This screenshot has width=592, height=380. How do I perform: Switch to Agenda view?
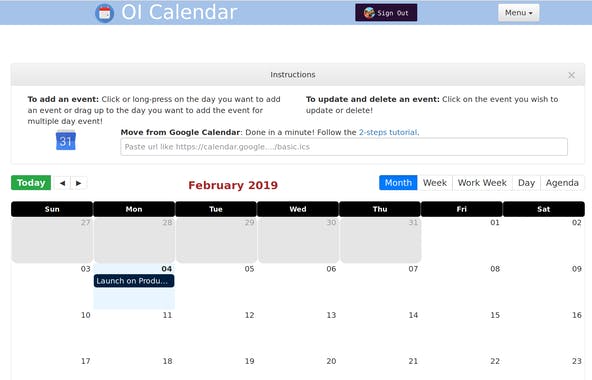click(562, 183)
